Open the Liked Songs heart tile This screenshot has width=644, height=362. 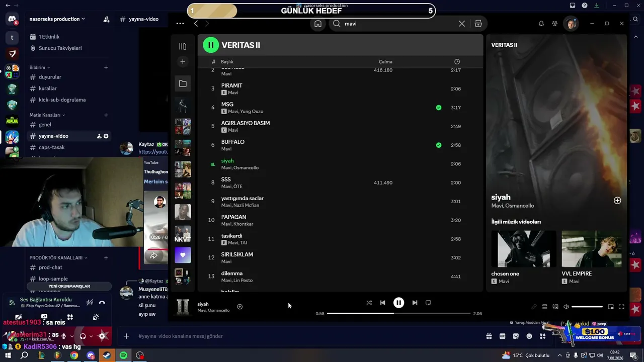[x=183, y=255]
